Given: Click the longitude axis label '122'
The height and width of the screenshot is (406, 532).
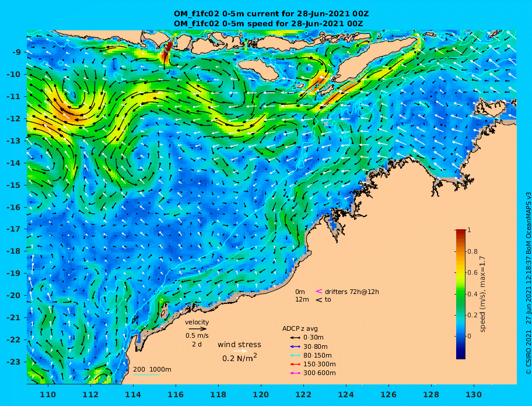Looking at the screenshot, I should coord(304,394).
